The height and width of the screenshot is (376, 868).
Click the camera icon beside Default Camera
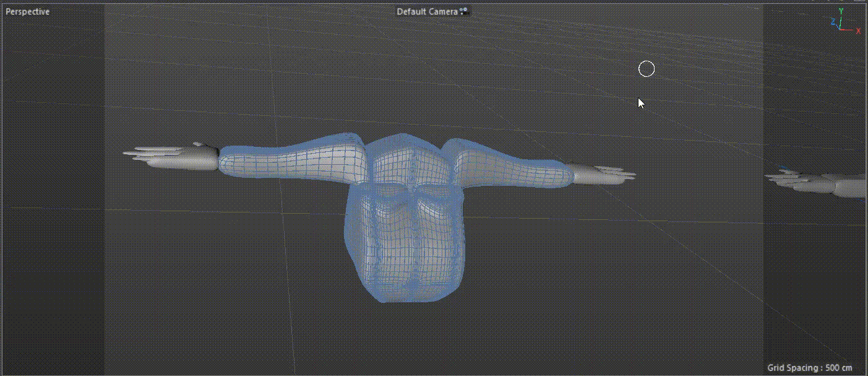tap(465, 11)
